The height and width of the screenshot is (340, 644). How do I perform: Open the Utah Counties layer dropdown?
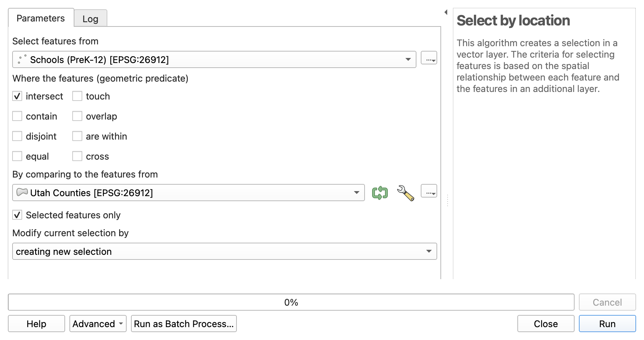point(189,193)
